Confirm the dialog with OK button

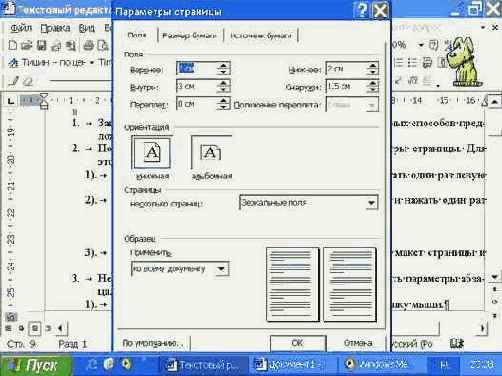(297, 343)
